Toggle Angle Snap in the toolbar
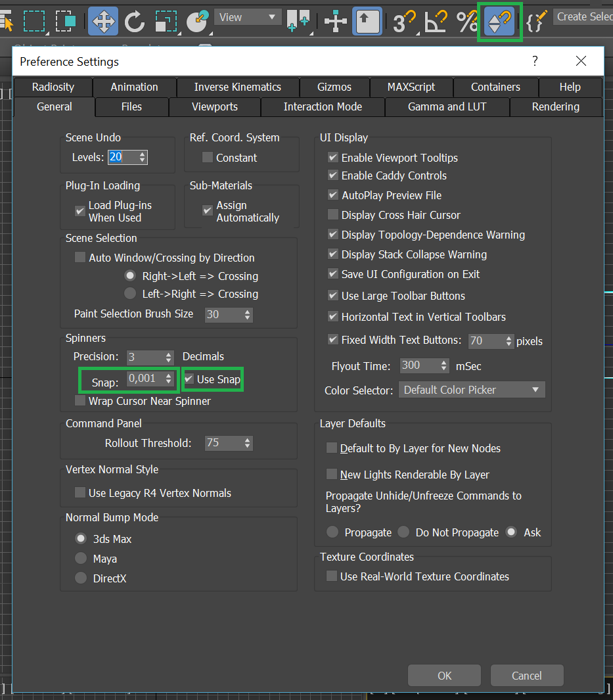Viewport: 613px width, 700px height. pos(436,21)
